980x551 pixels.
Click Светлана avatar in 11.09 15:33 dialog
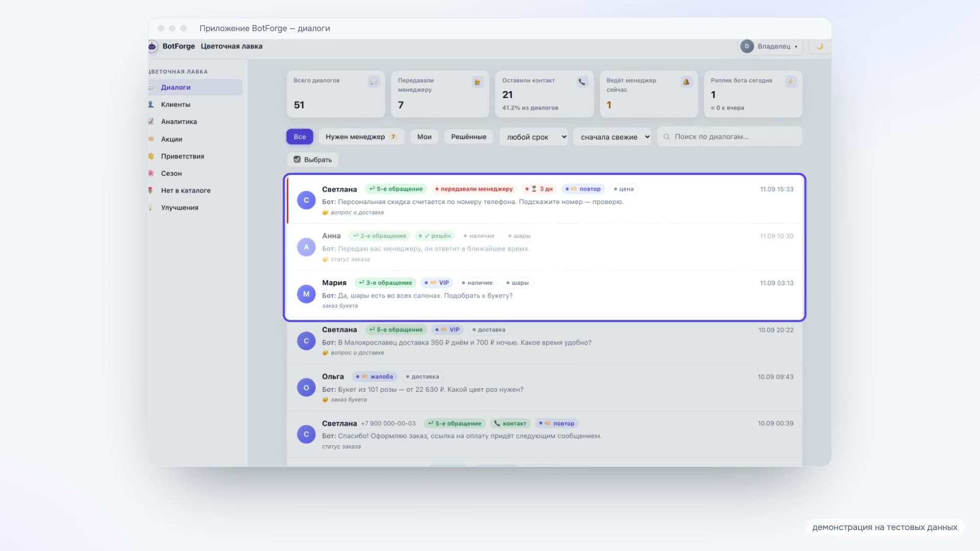click(x=306, y=200)
